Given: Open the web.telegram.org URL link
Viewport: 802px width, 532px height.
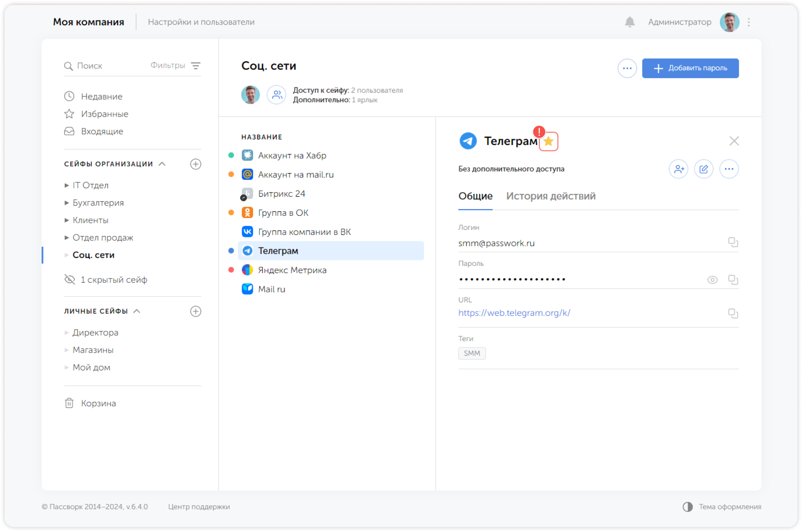Looking at the screenshot, I should [514, 313].
